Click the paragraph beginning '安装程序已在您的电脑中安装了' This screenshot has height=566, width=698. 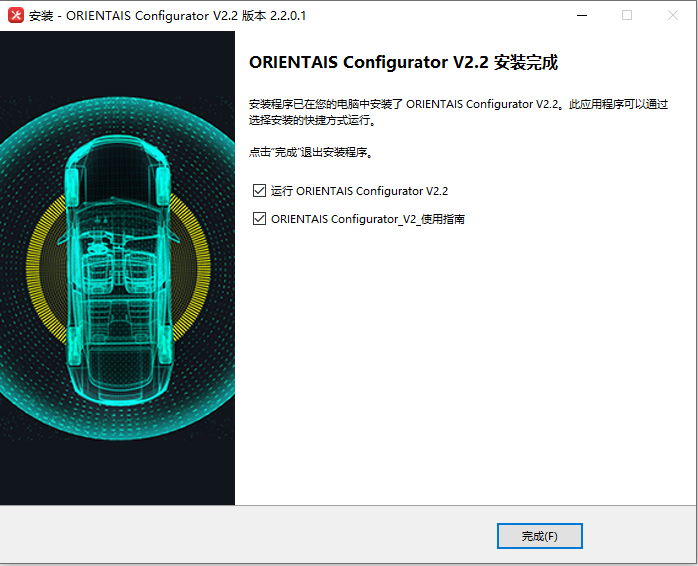coord(458,112)
